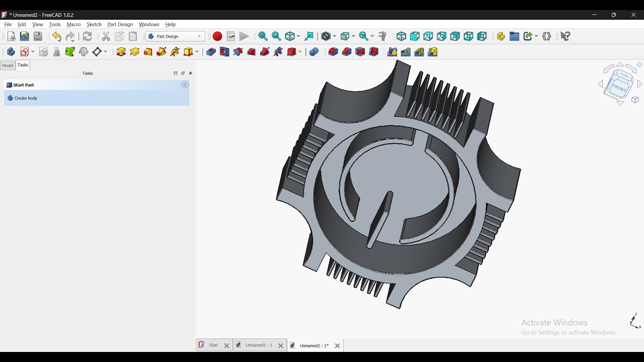Click the Polar pattern icon

(x=420, y=52)
